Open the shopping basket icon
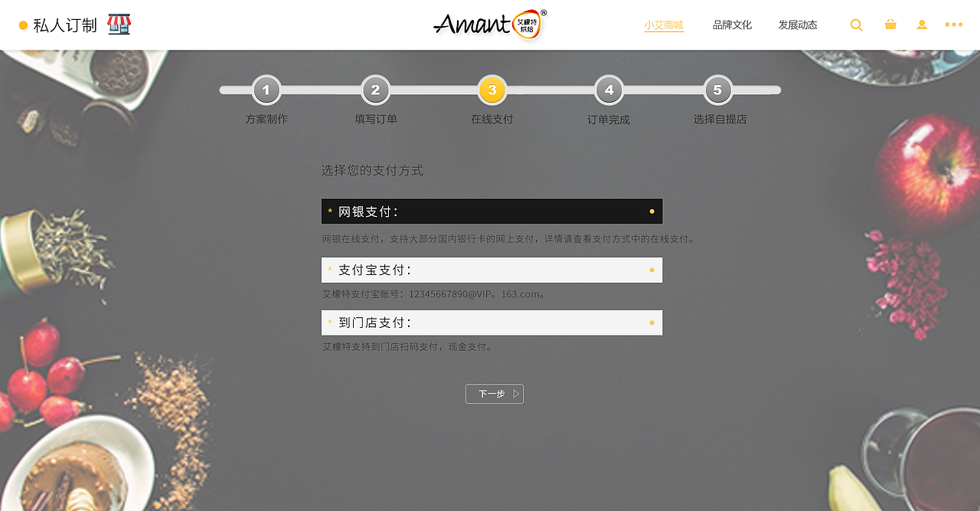This screenshot has width=980, height=511. pyautogui.click(x=890, y=25)
